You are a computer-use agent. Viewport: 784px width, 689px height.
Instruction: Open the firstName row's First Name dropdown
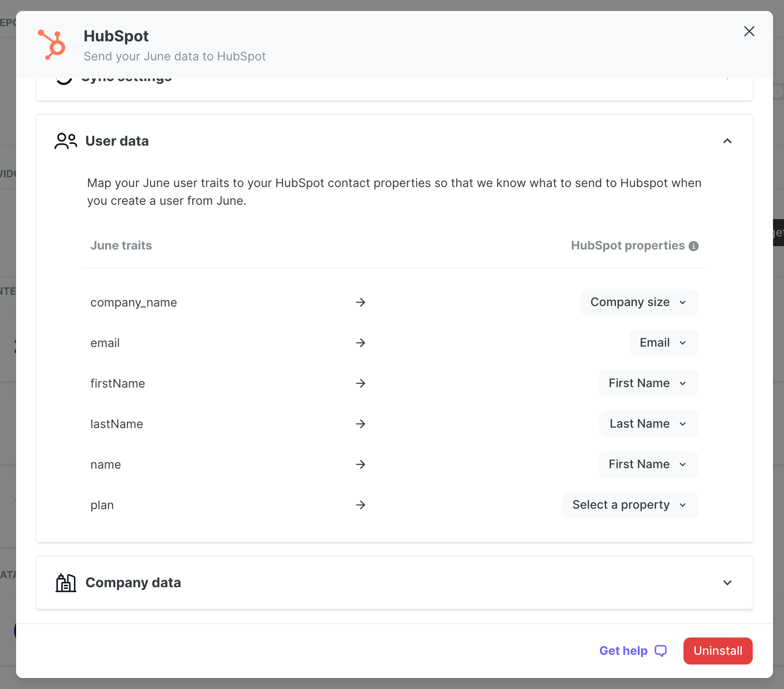pos(648,383)
